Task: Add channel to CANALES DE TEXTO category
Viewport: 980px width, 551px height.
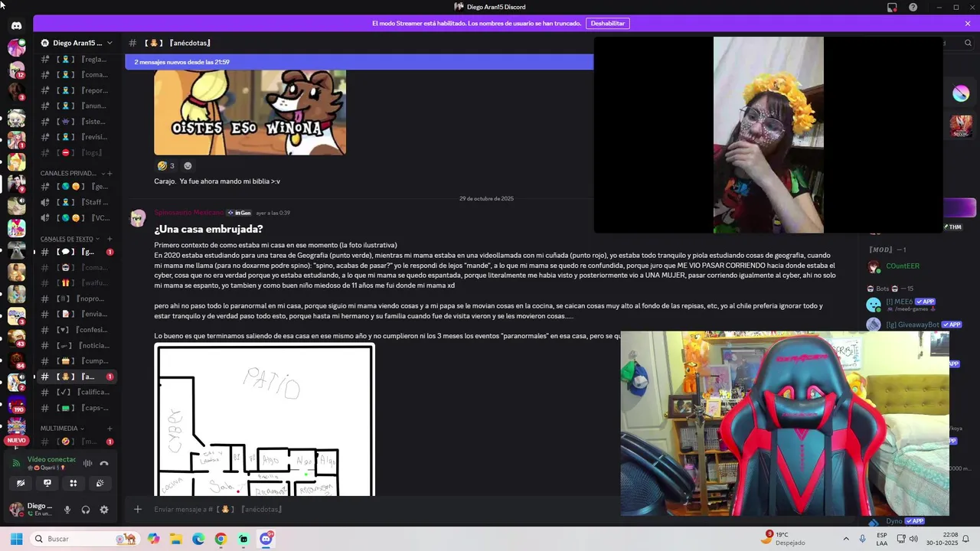Action: tap(109, 239)
